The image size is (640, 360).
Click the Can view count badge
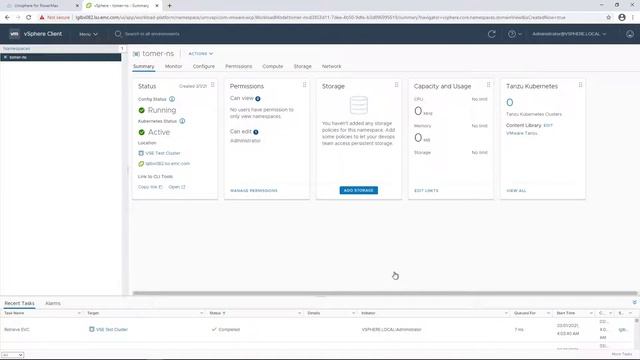(258, 99)
